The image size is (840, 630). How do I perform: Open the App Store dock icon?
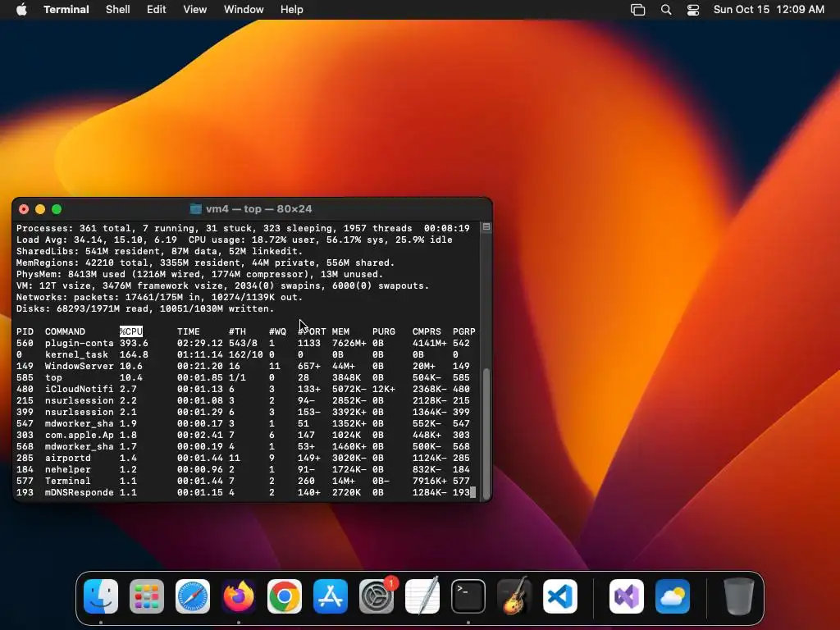pos(331,596)
